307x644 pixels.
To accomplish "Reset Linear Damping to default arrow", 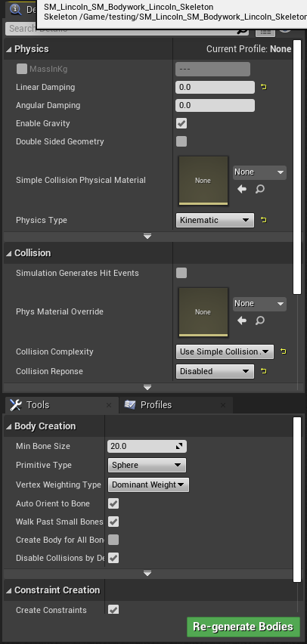I will click(264, 87).
